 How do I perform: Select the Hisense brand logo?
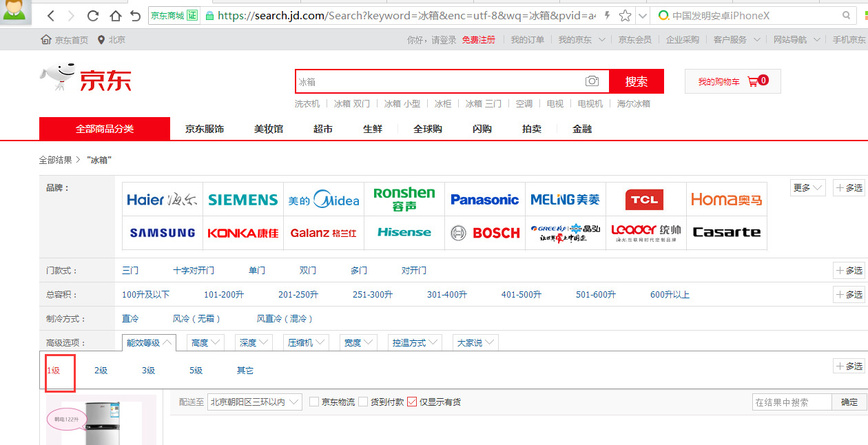[x=404, y=233]
